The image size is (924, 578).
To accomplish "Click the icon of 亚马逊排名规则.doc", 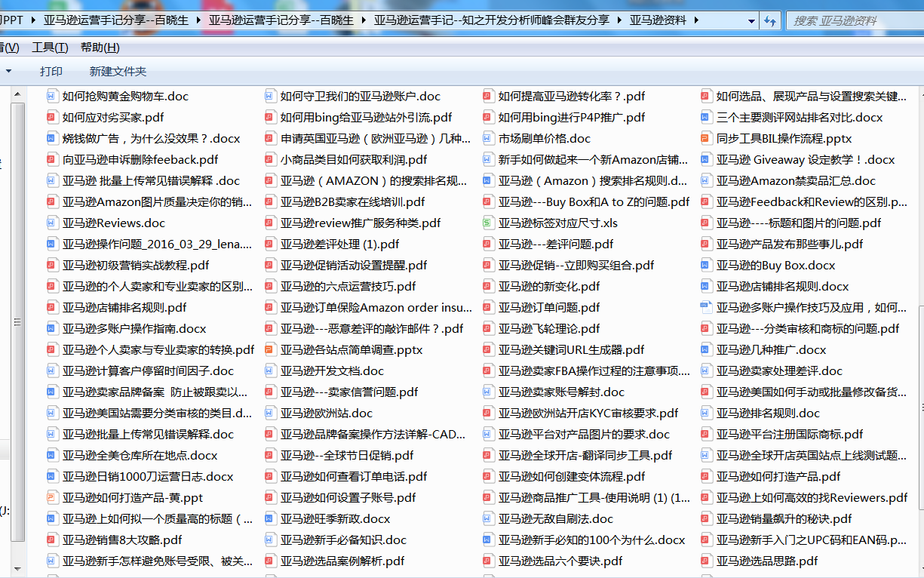I will [x=706, y=413].
